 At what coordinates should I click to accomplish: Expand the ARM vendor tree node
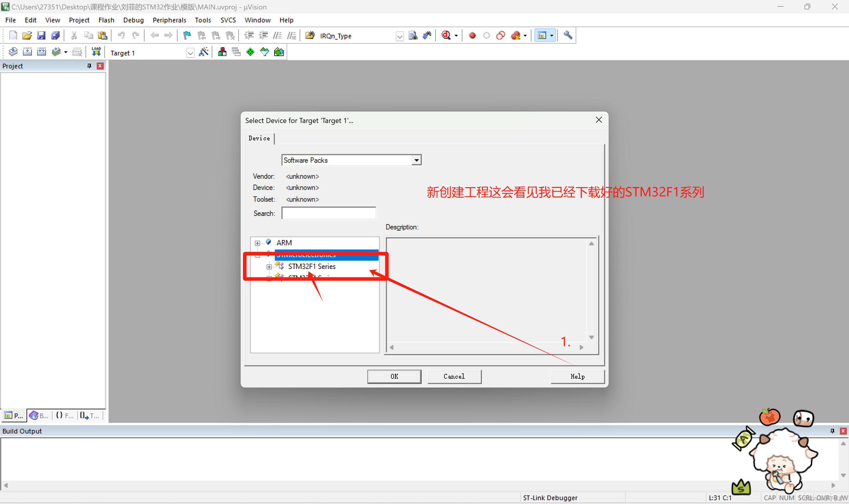pos(257,243)
